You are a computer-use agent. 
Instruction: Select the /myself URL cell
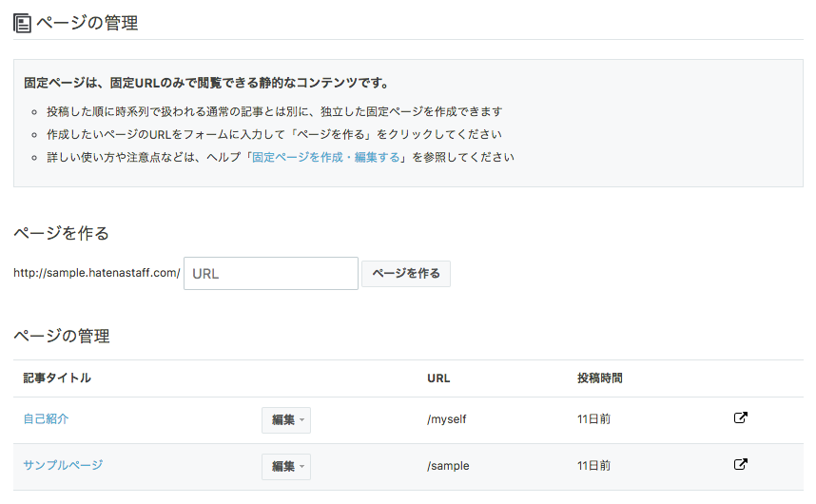tap(446, 419)
